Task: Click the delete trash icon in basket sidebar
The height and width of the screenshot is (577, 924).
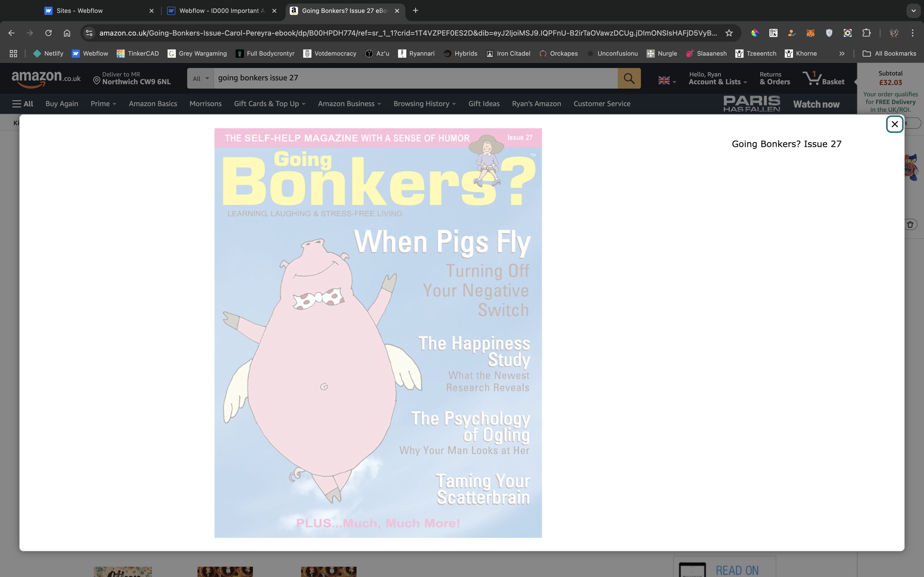Action: (x=910, y=224)
